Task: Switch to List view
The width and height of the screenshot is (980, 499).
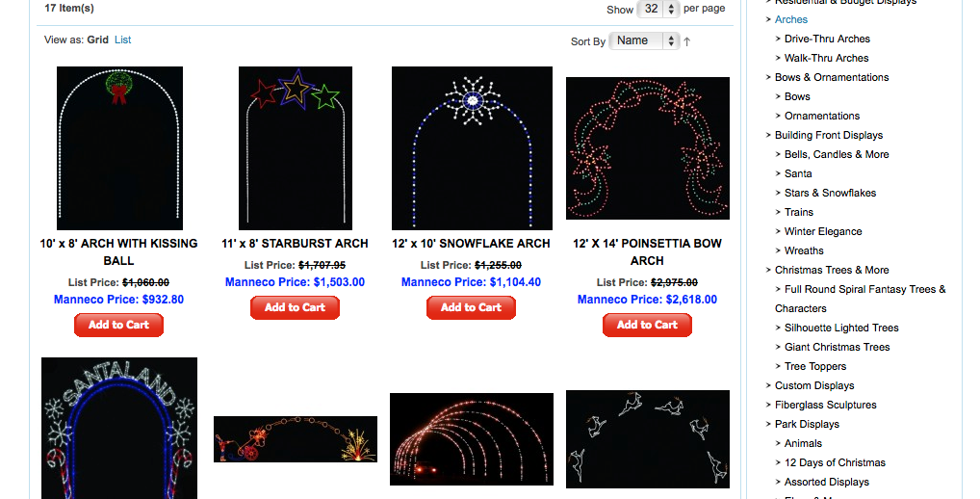Action: pyautogui.click(x=122, y=39)
